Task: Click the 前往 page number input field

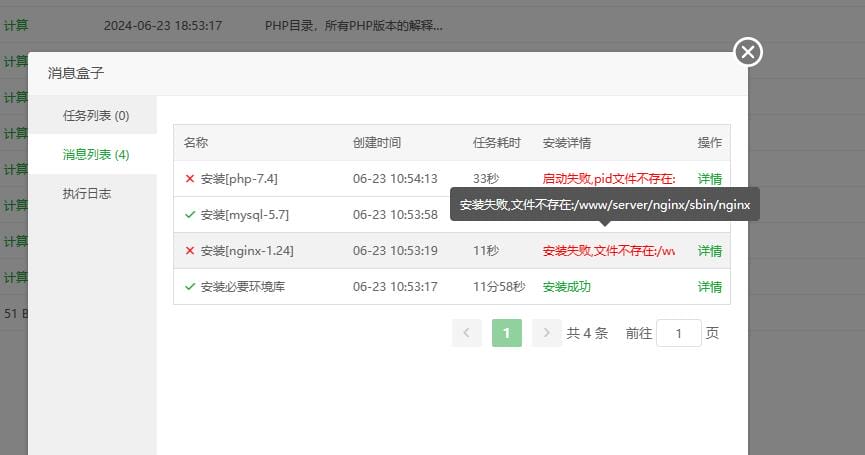Action: pyautogui.click(x=678, y=333)
